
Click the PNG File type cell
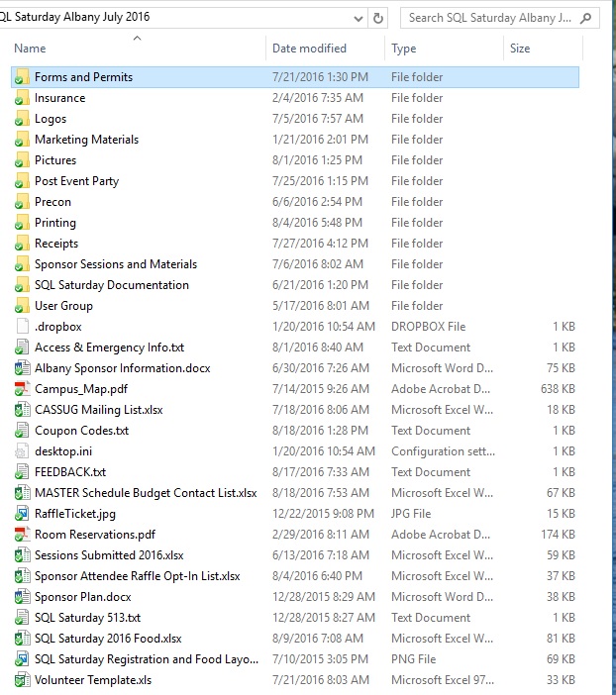(413, 659)
